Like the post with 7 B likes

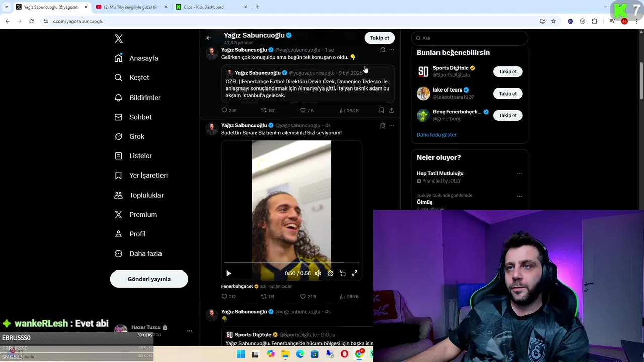click(x=307, y=110)
